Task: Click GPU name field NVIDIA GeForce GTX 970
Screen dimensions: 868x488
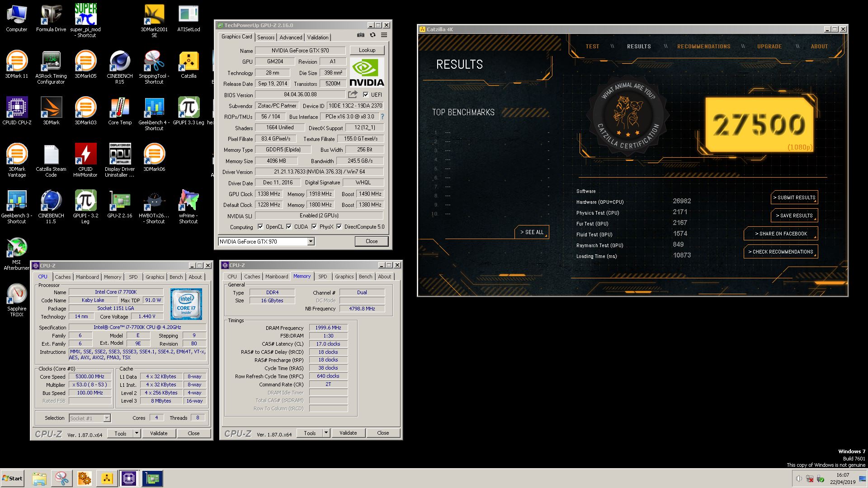Action: [x=300, y=51]
